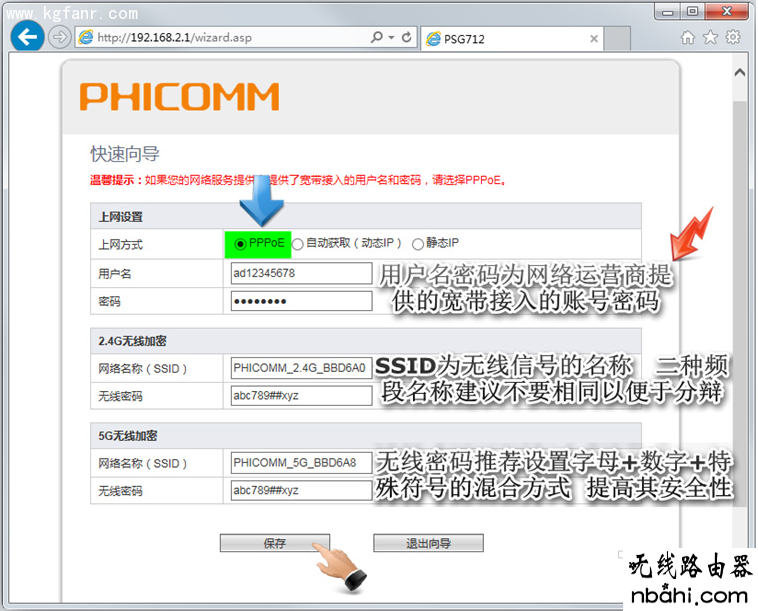Click the 退出向导 button
This screenshot has width=758, height=611.
[428, 543]
